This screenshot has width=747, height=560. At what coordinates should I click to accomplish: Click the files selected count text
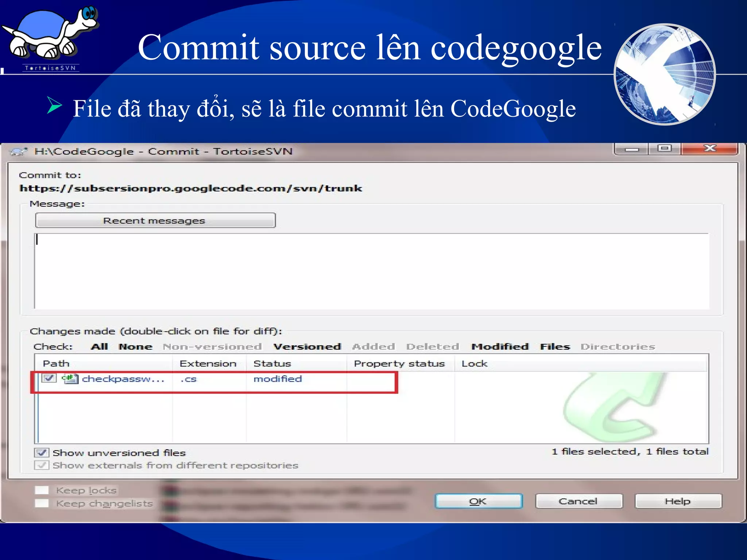point(630,451)
